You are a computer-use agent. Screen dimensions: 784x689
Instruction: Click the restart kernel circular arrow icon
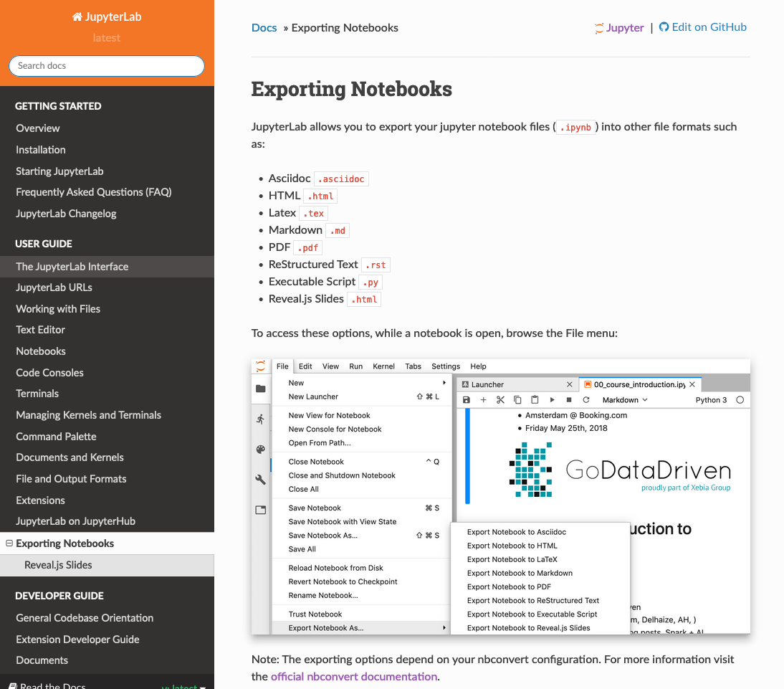tap(585, 400)
